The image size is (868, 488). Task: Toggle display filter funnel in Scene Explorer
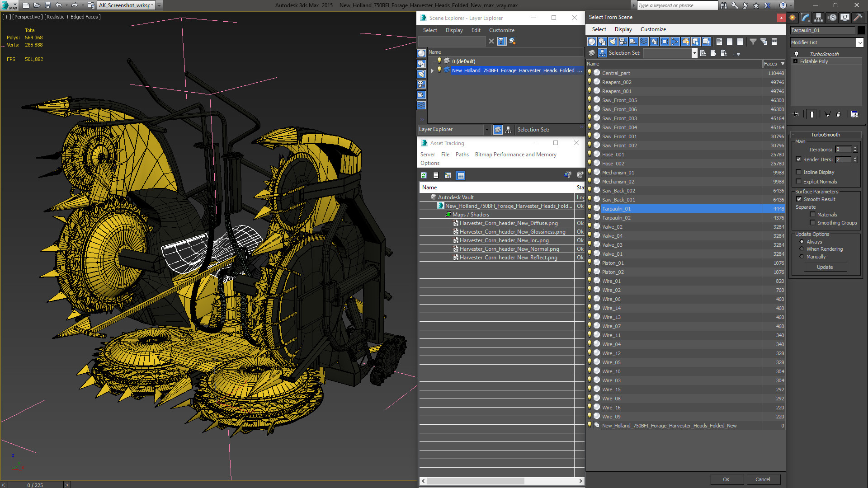point(501,41)
